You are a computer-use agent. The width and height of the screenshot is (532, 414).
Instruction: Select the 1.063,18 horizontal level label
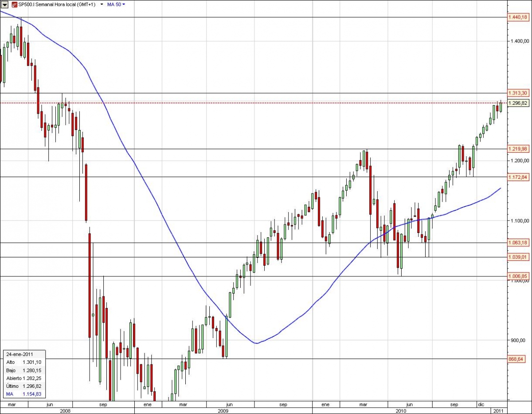tap(519, 243)
